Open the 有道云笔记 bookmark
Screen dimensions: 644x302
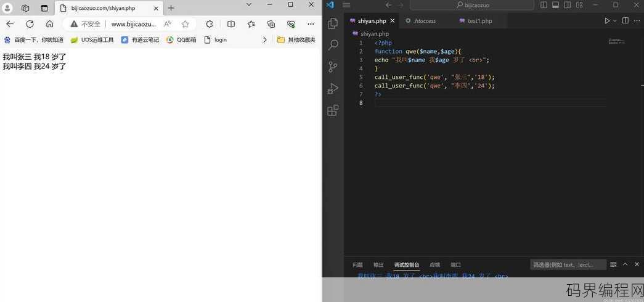tap(140, 40)
